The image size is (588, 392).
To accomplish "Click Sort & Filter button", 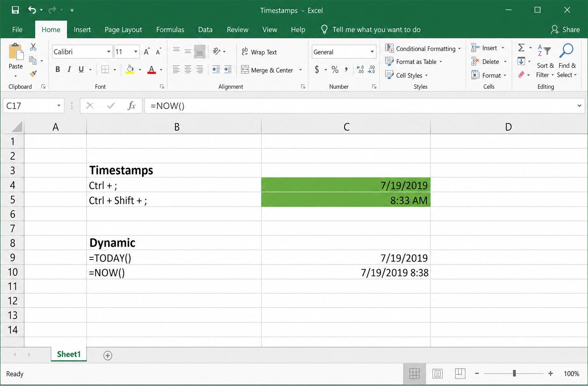I will pos(545,61).
